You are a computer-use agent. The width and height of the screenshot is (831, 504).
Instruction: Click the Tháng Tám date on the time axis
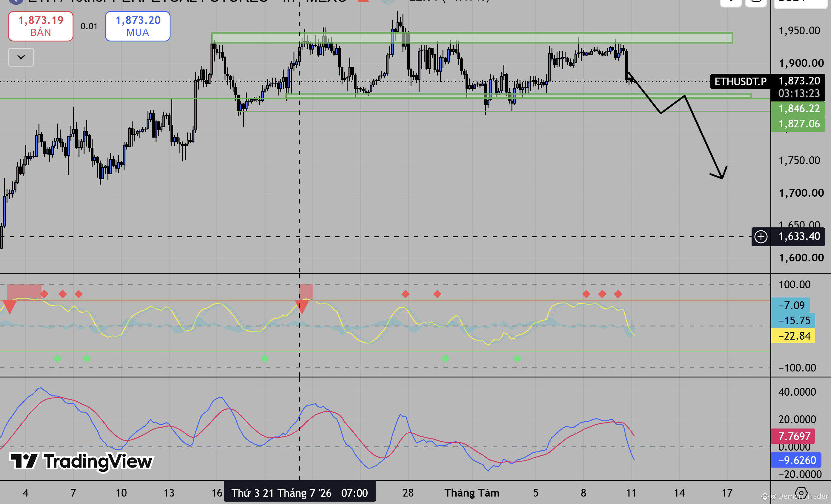(471, 493)
